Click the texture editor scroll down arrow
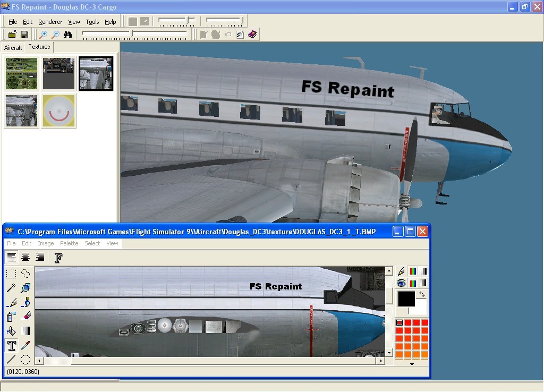 coord(389,353)
